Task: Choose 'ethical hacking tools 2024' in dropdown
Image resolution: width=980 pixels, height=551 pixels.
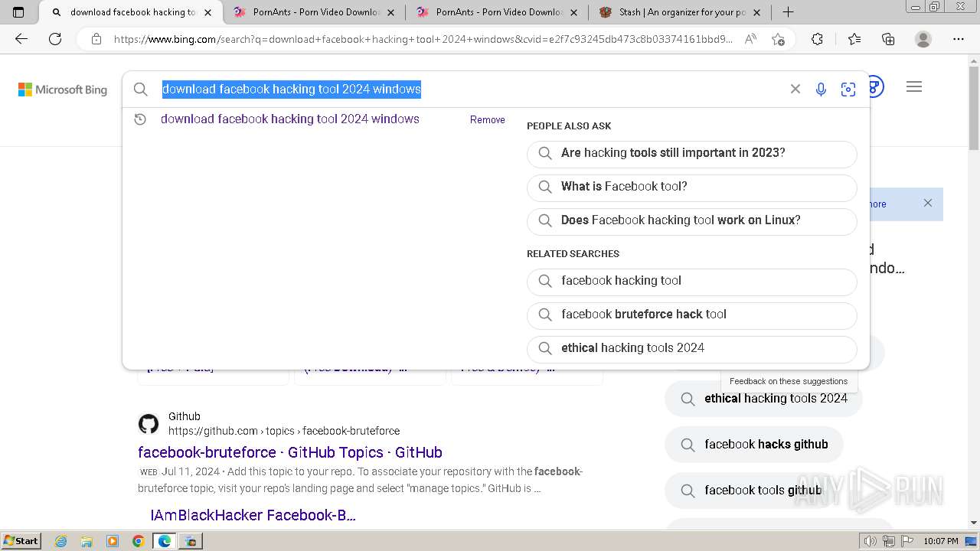Action: point(691,348)
